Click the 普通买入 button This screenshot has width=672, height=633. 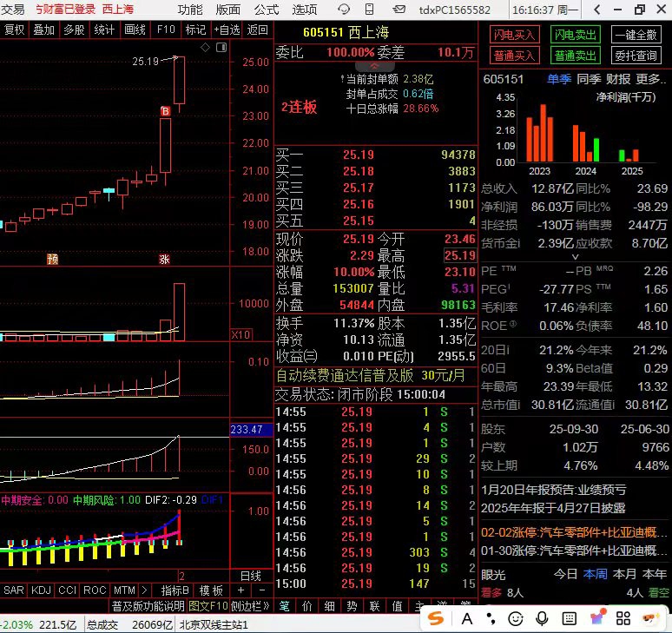coord(514,56)
